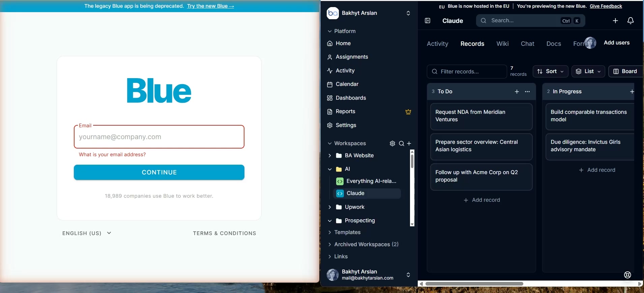644x293 pixels.
Task: Click the plus icon in To Do column header
Action: [x=517, y=92]
